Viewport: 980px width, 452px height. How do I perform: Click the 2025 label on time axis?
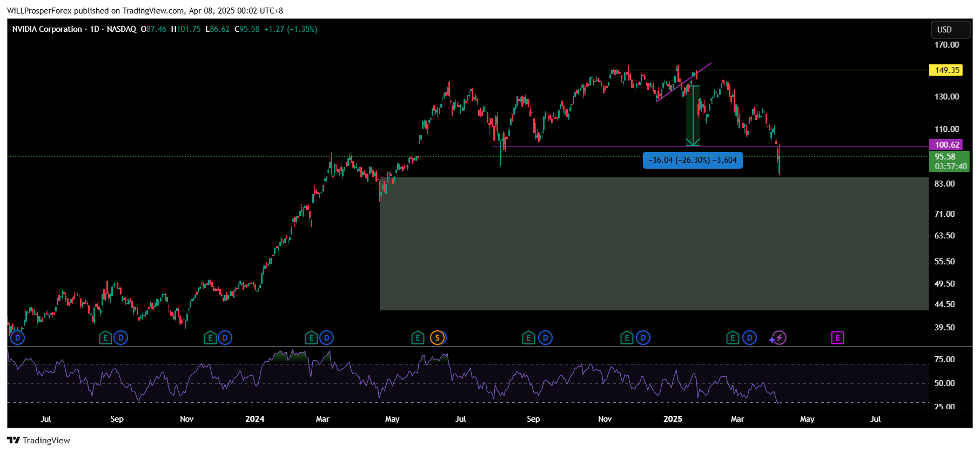(x=673, y=419)
